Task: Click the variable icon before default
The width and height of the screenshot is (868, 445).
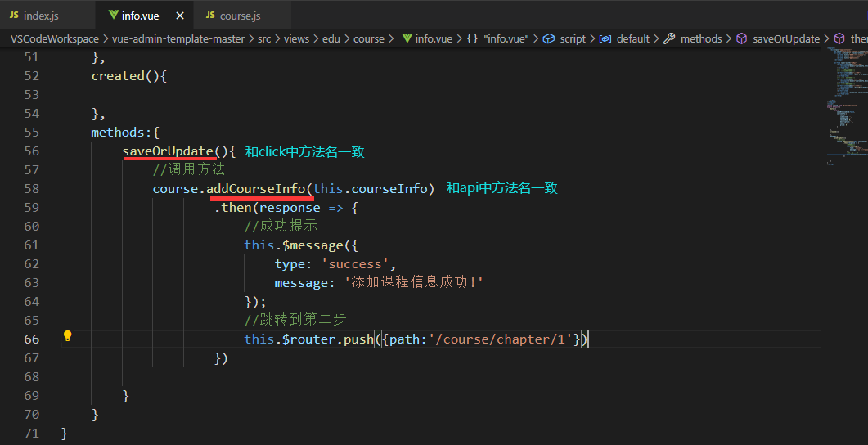Action: [x=605, y=38]
